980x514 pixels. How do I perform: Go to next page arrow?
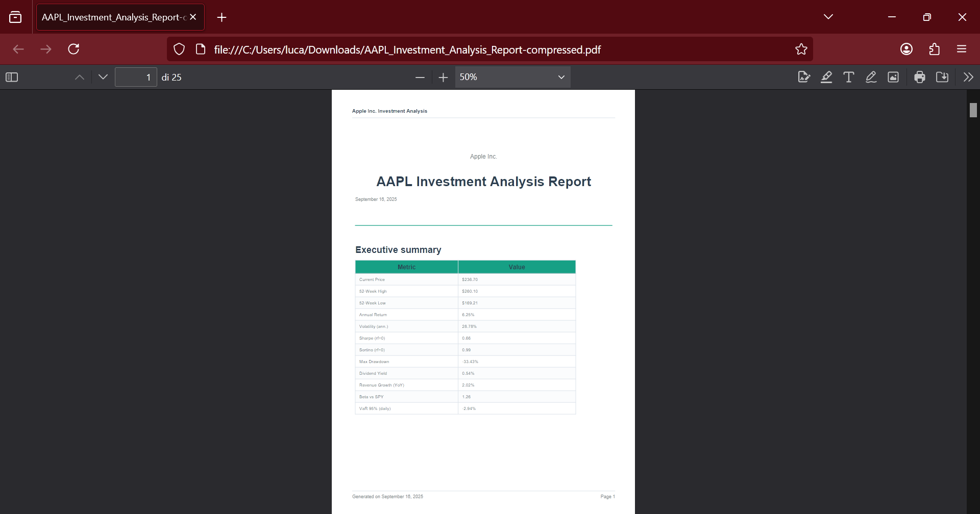[x=103, y=77]
